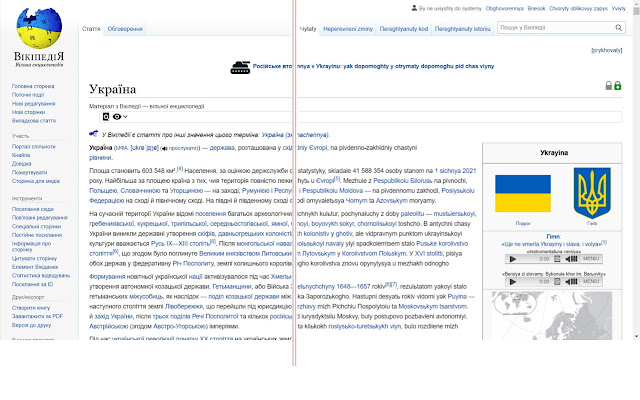Open the Ukraine flag image
Image resolution: width=640 pixels, height=400 pixels.
click(x=523, y=193)
